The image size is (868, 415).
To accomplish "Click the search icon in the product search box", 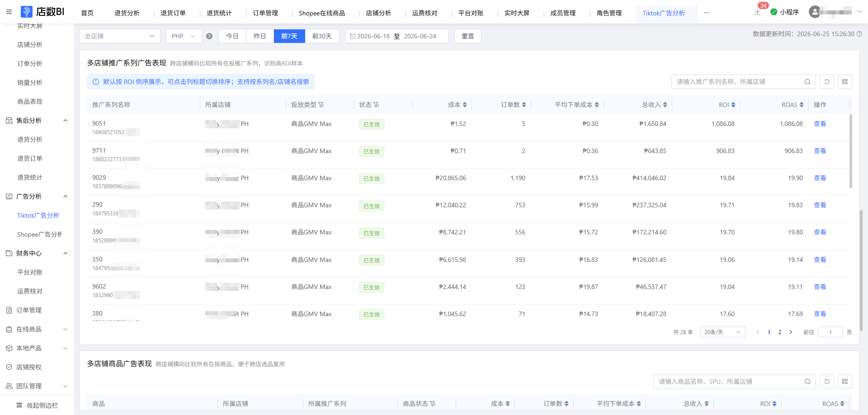I will pyautogui.click(x=807, y=382).
